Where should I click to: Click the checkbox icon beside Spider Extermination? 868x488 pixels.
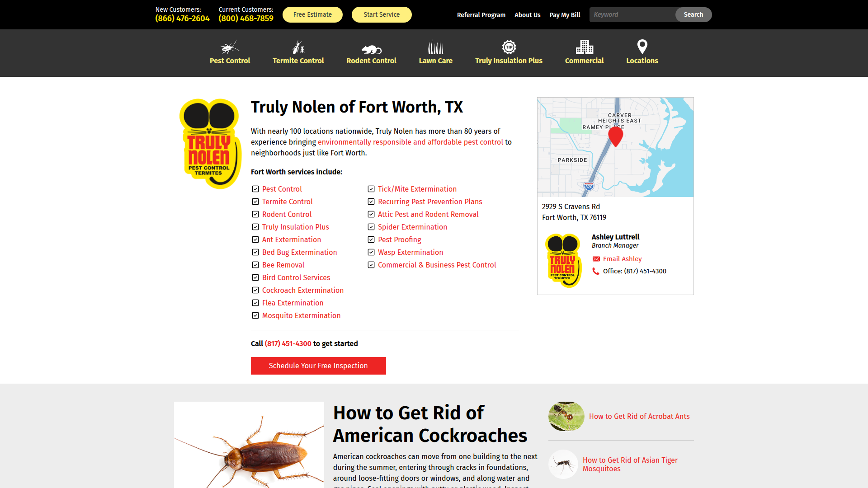pyautogui.click(x=371, y=227)
